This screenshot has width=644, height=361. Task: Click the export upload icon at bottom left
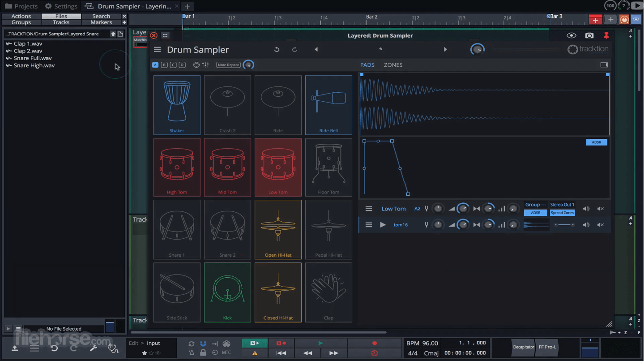(x=15, y=348)
